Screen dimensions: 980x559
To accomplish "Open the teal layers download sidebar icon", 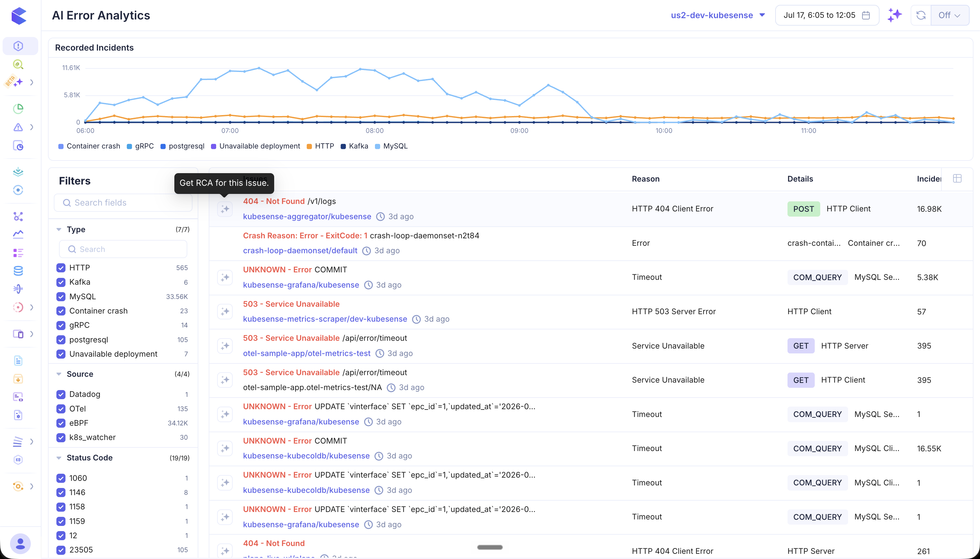I will coord(18,172).
